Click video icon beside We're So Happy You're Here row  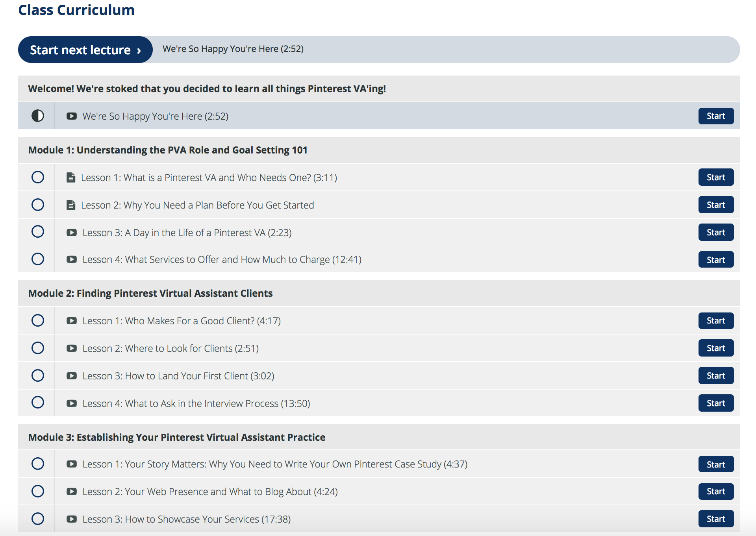coord(72,116)
